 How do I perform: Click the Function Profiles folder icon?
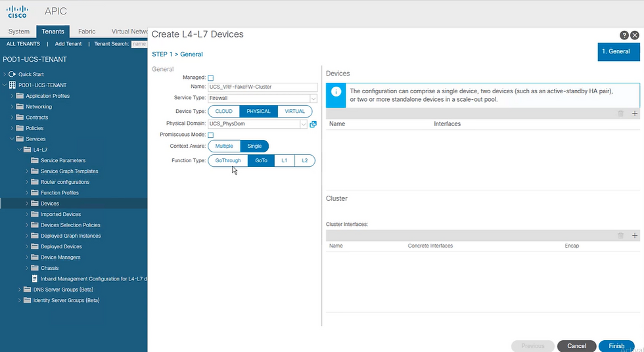tap(34, 192)
